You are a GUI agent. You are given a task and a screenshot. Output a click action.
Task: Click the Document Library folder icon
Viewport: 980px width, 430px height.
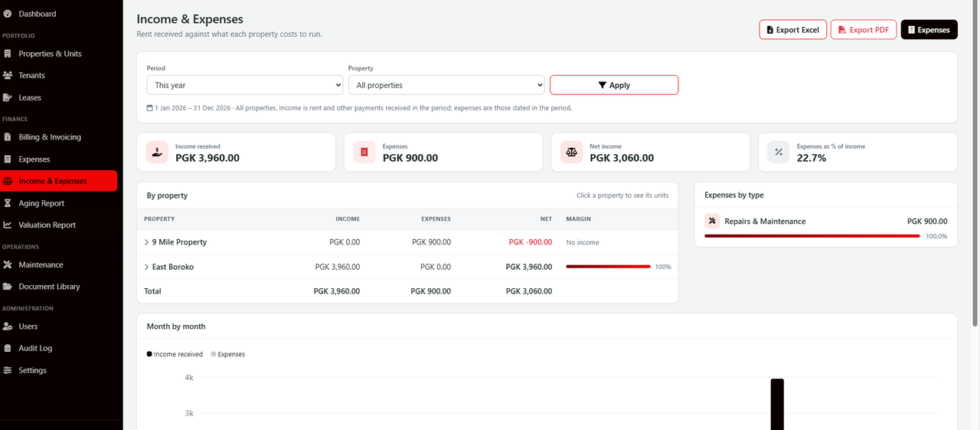8,287
